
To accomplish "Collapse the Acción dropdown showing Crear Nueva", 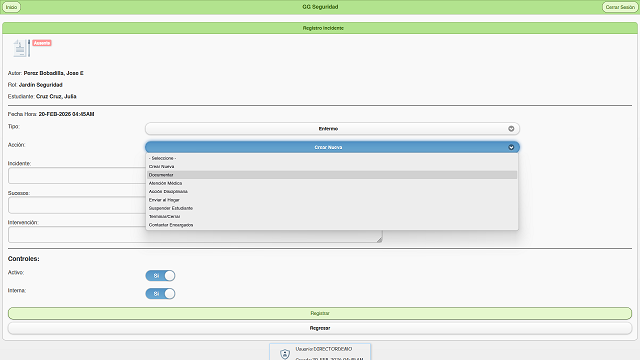I will (332, 147).
